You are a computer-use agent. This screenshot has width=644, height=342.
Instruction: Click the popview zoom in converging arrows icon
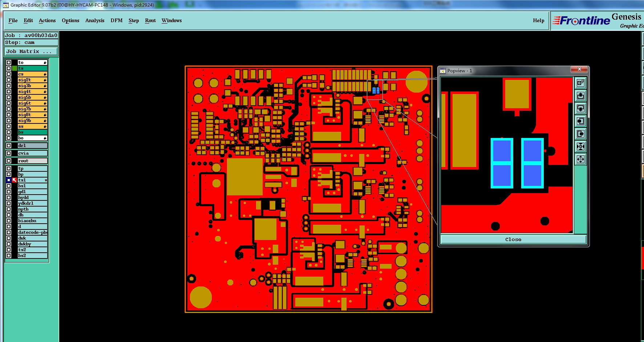tap(580, 147)
